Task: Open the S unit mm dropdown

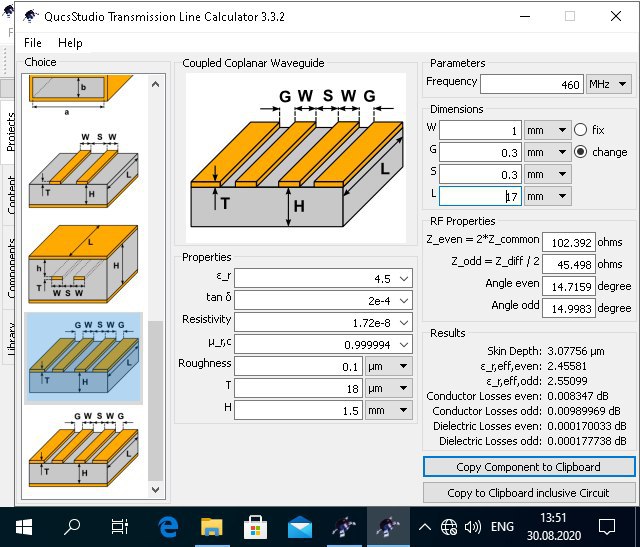Action: 547,174
